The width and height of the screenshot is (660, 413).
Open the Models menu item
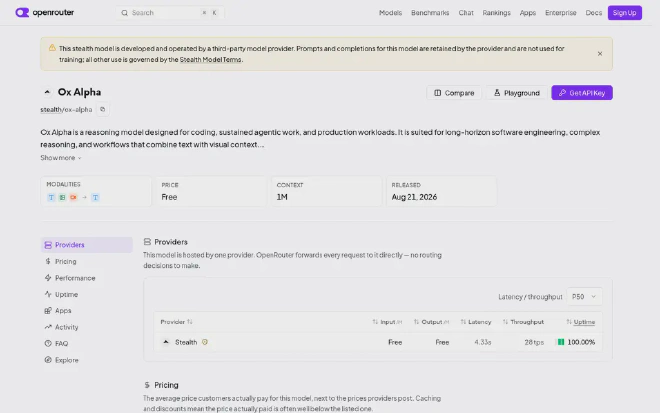pos(390,13)
